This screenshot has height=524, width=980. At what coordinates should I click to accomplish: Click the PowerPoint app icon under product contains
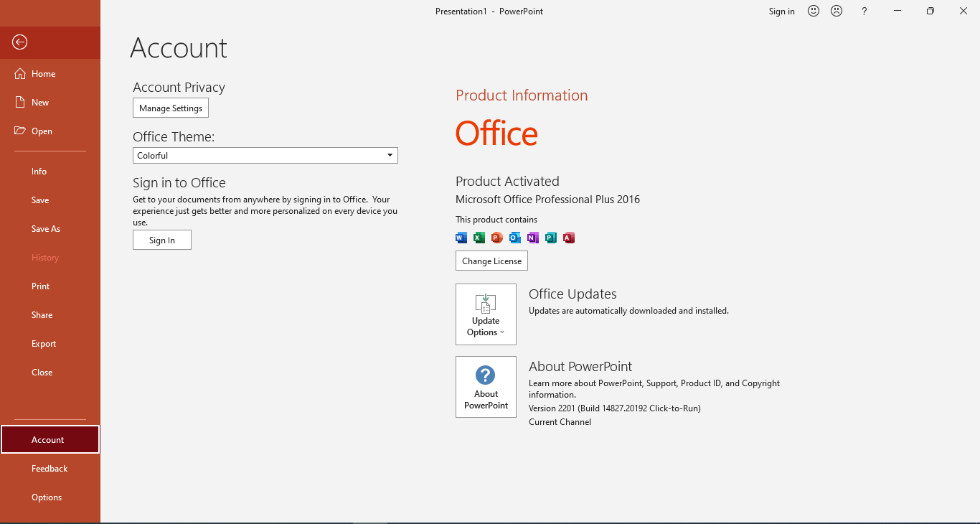[497, 238]
